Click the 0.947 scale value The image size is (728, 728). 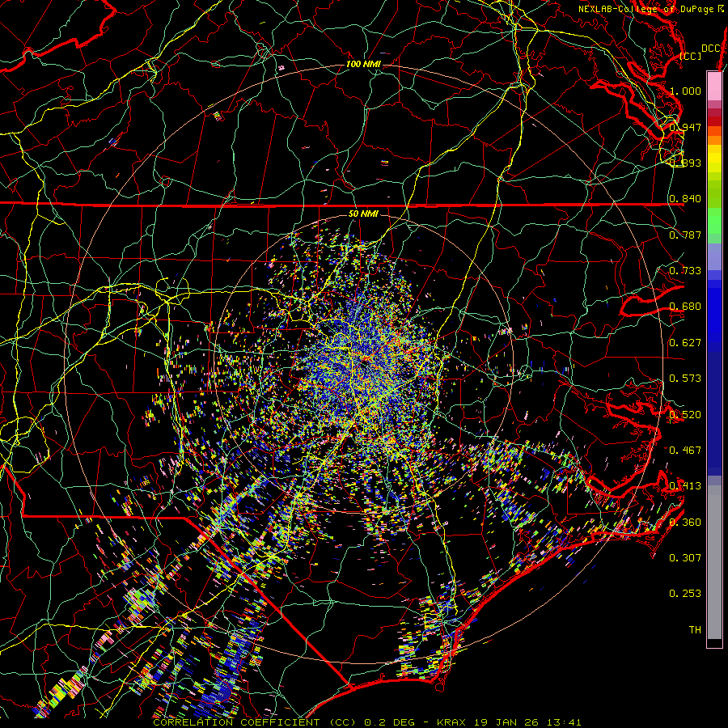685,127
